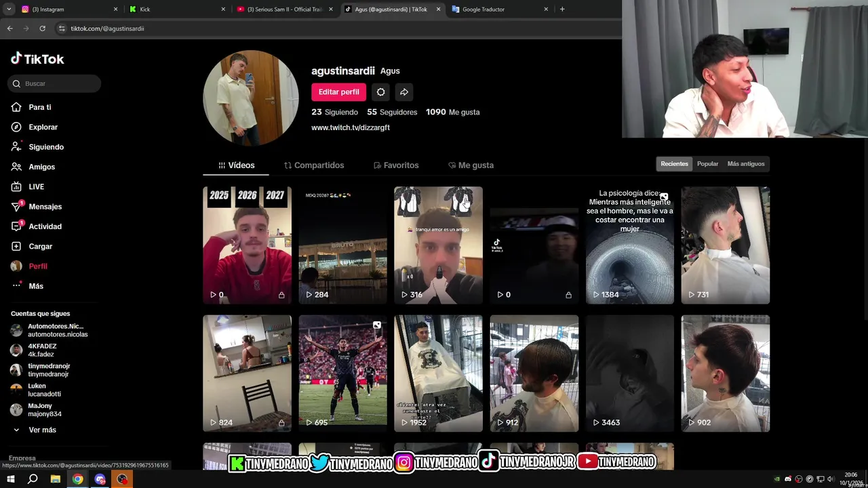Click the search box Buscar
This screenshot has height=488, width=868.
[54, 83]
